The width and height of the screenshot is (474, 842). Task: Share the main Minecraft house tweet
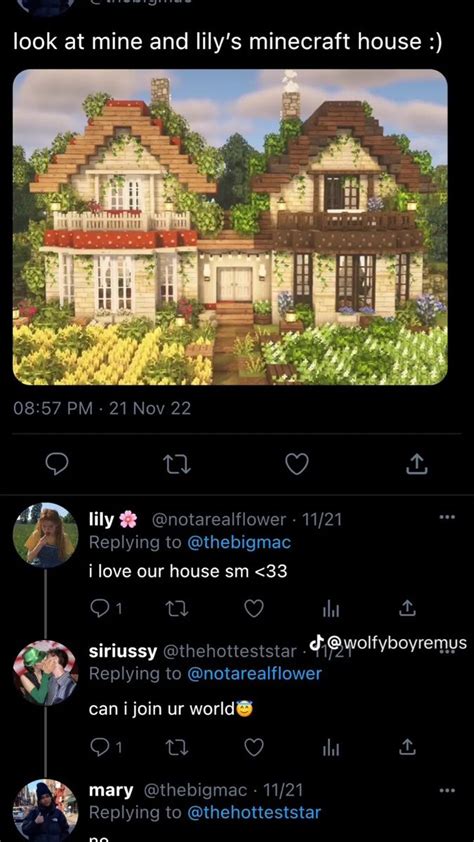coord(417,464)
